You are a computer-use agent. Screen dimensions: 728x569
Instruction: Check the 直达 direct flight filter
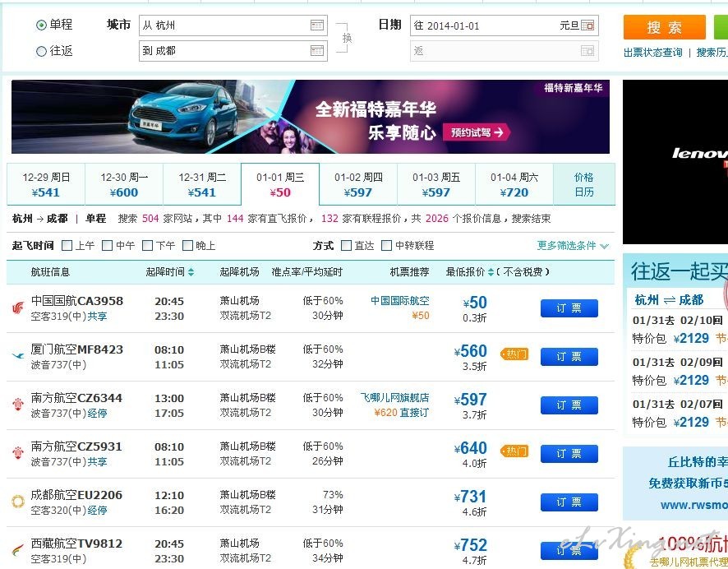(x=347, y=245)
